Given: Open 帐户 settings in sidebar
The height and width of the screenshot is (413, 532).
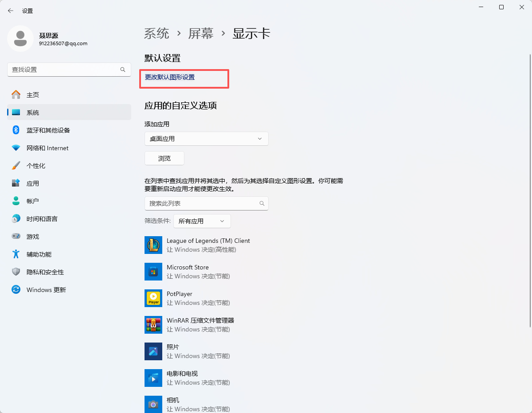Looking at the screenshot, I should click(x=69, y=201).
